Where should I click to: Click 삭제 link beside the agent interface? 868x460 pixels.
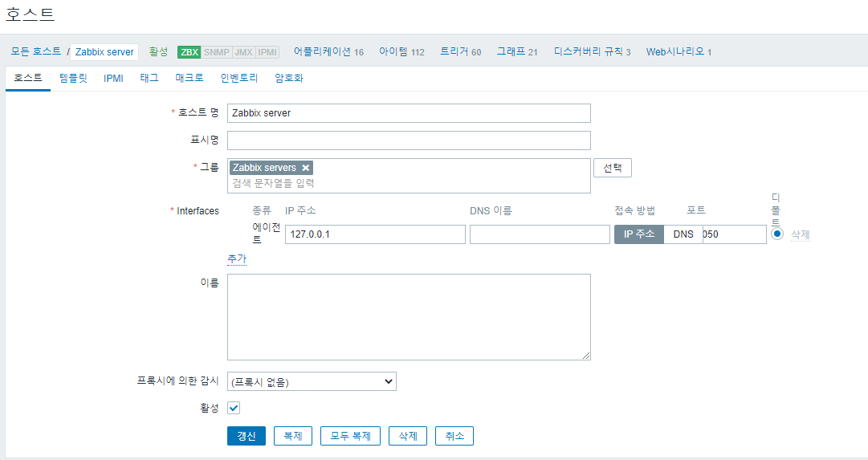(801, 234)
